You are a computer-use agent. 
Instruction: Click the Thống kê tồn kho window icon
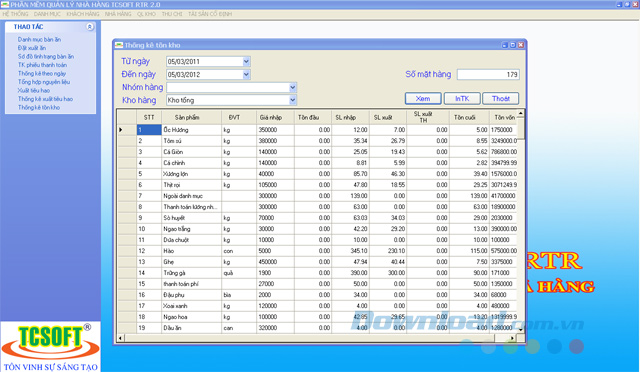click(x=119, y=45)
